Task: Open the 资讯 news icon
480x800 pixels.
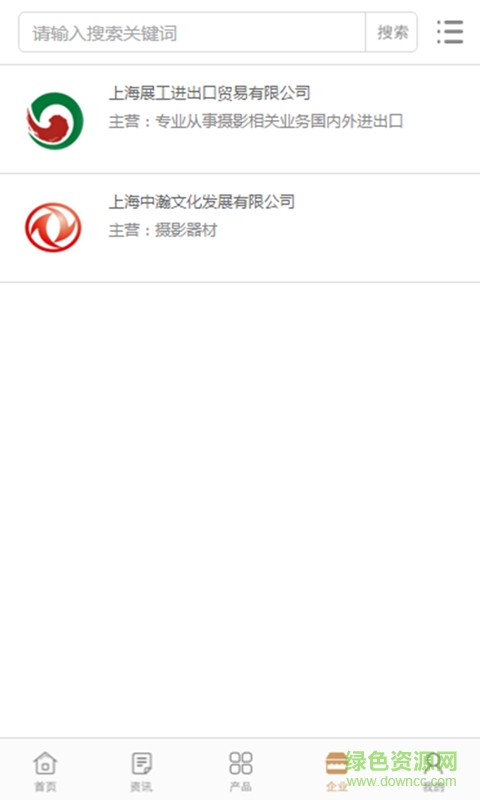Action: (141, 763)
